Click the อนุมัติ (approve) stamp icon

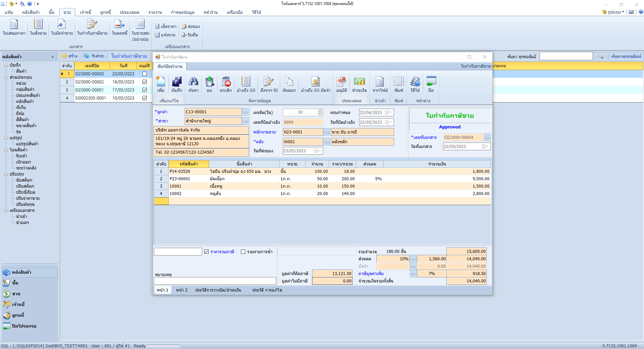341,84
